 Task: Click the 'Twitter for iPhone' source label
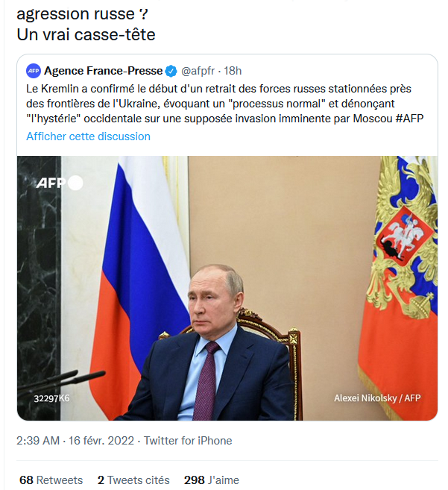point(188,441)
